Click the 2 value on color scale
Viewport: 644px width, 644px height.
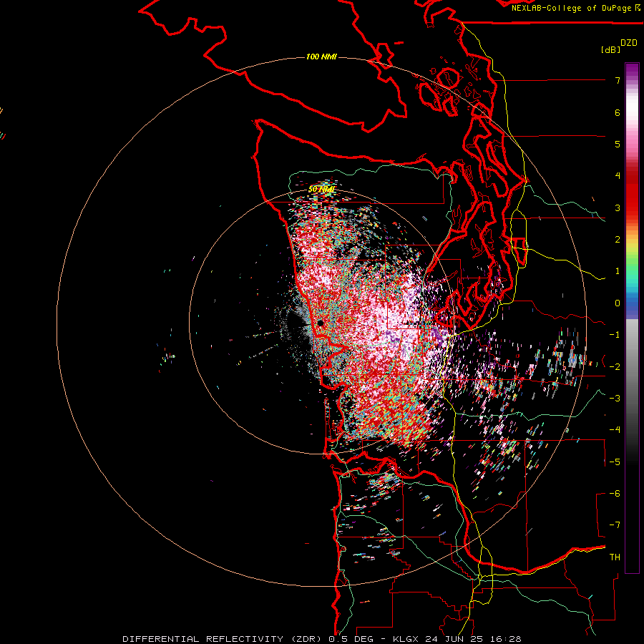tap(618, 240)
